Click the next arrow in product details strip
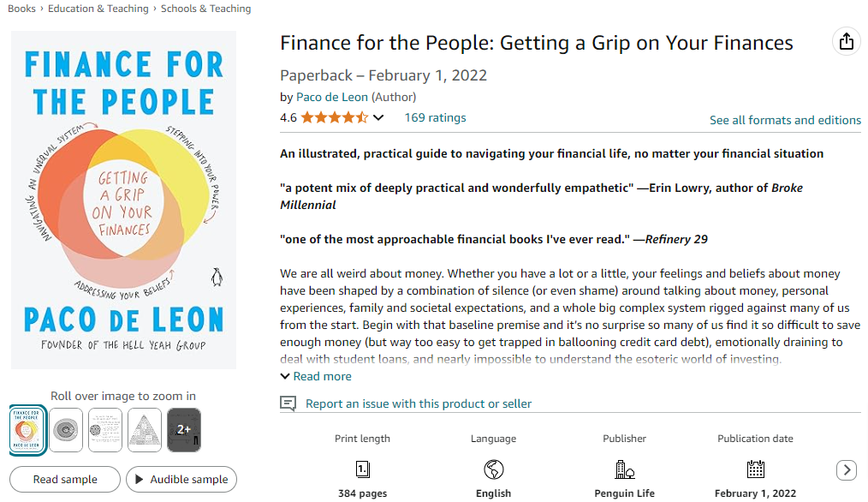The image size is (868, 502). coord(847,470)
